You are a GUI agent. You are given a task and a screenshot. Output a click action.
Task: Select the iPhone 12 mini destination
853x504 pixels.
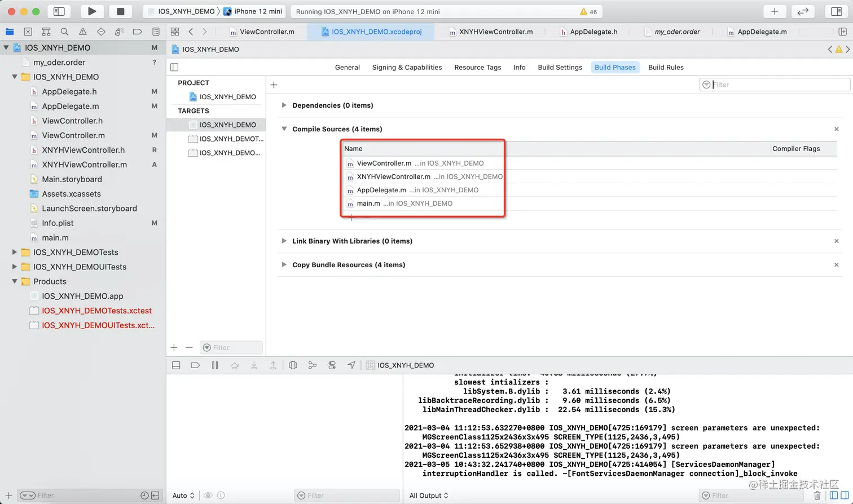click(x=253, y=11)
